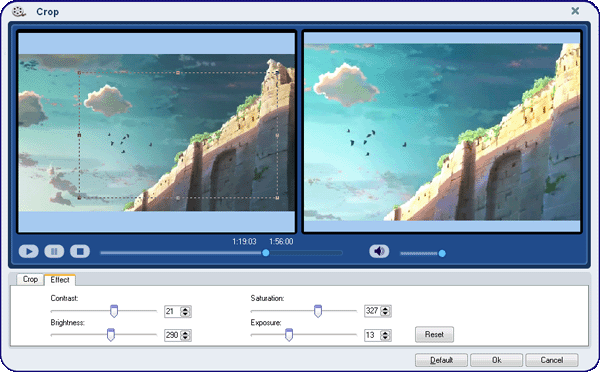Click the Brightness value field showing 290
600x372 pixels.
(172, 335)
